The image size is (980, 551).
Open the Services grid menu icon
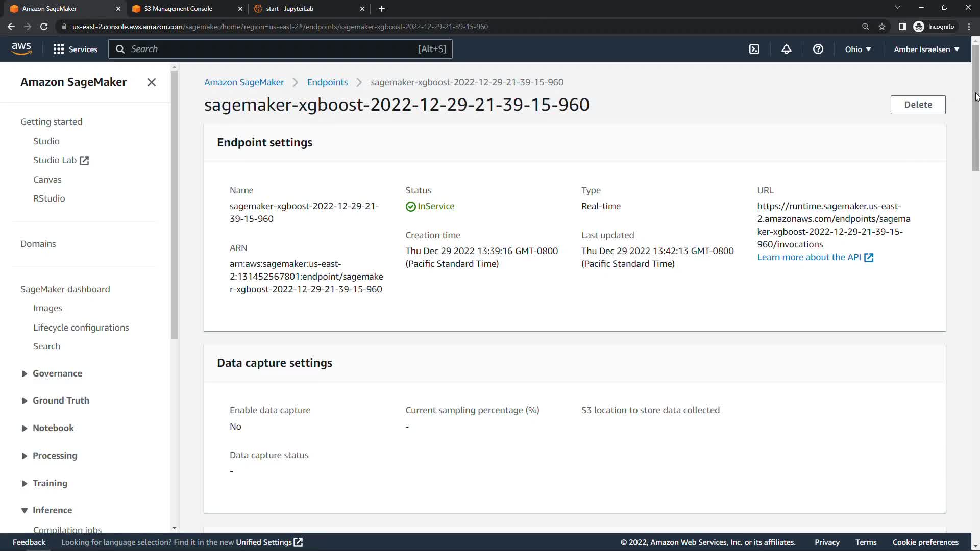[x=59, y=49]
